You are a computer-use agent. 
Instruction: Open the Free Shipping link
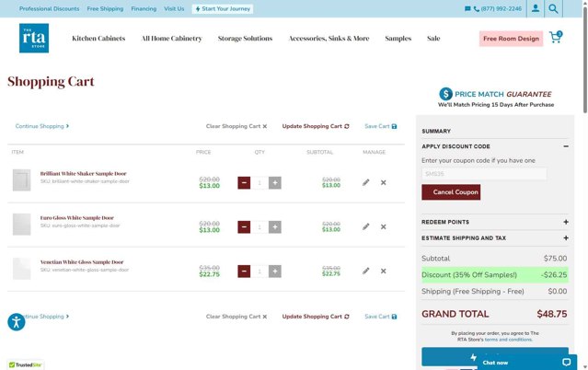[x=105, y=8]
